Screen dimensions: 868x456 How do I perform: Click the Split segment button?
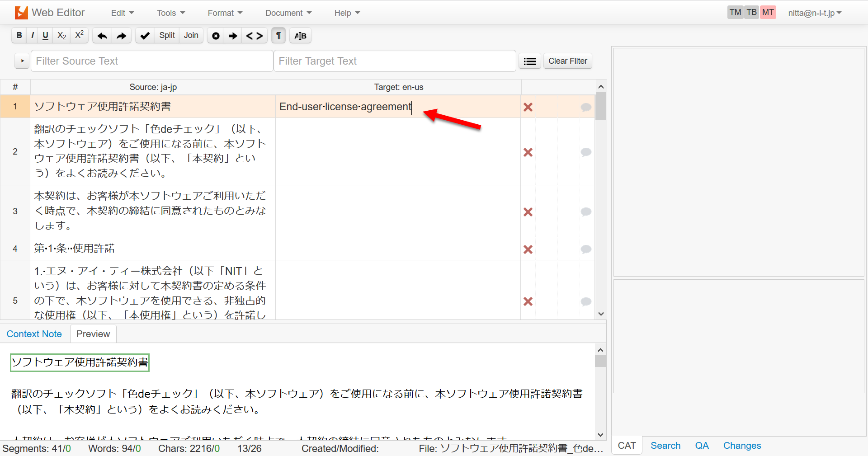tap(167, 35)
